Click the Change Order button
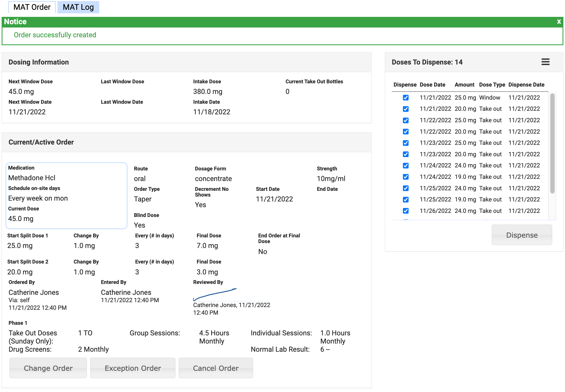 coord(48,368)
